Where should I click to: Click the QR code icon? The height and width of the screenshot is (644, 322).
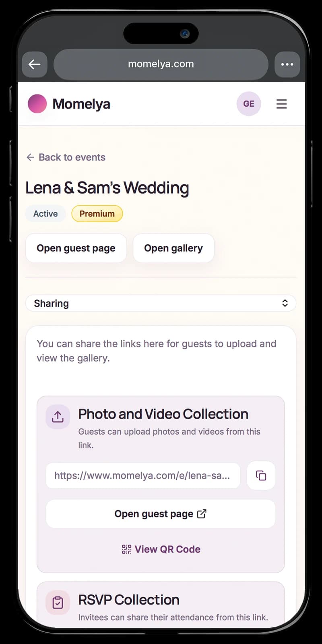click(x=126, y=549)
